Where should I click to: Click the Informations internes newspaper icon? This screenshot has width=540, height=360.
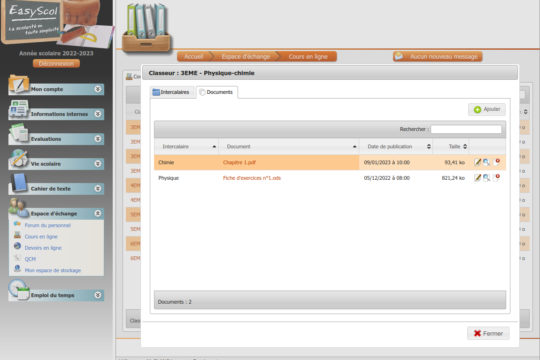19,109
